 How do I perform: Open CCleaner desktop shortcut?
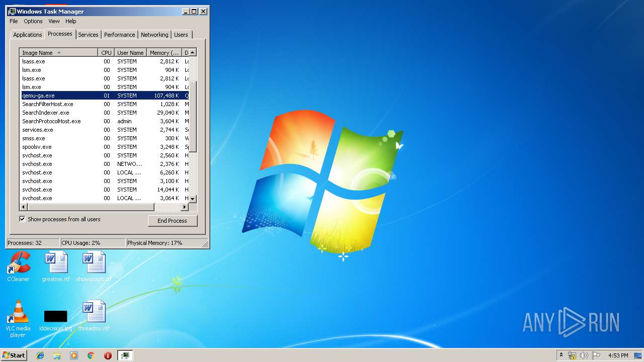[18, 266]
